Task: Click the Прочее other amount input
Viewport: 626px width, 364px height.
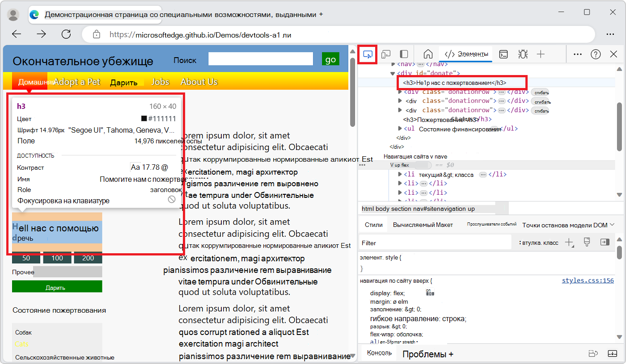Action: pyautogui.click(x=68, y=272)
